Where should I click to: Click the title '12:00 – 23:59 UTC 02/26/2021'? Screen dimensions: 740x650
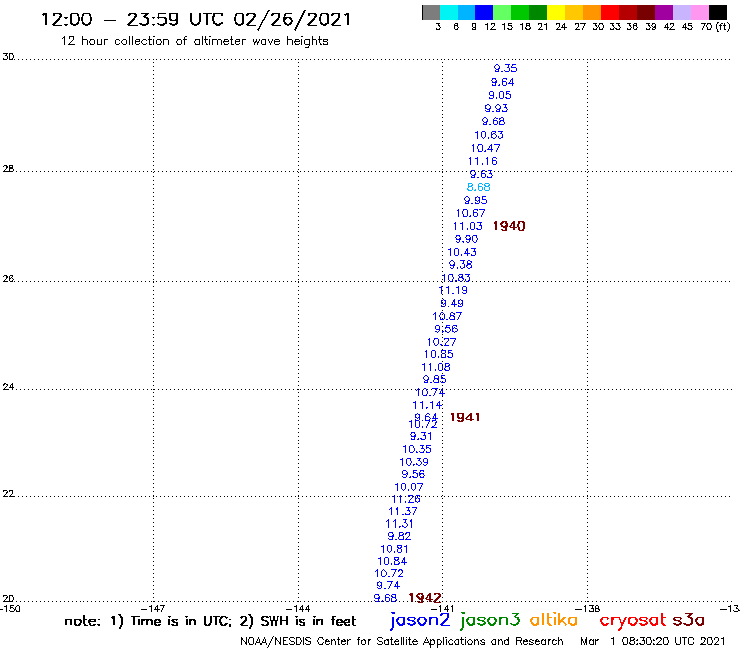pos(196,20)
